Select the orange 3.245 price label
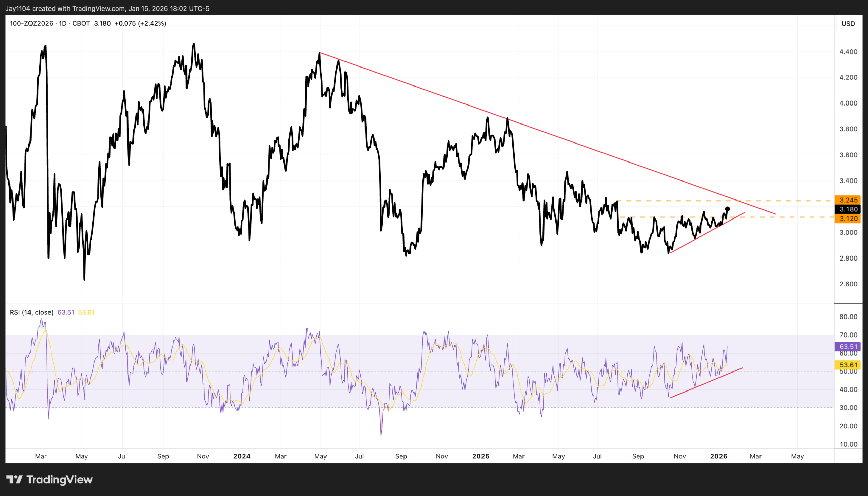868x496 pixels. (x=848, y=200)
